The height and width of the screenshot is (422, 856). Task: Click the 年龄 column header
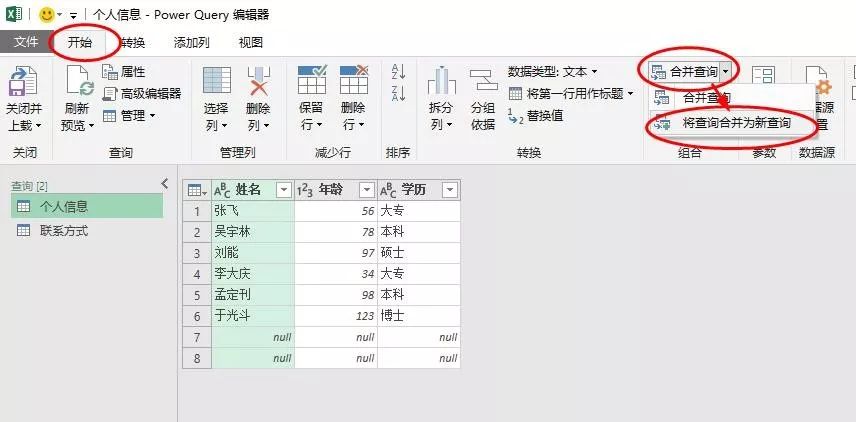click(336, 190)
